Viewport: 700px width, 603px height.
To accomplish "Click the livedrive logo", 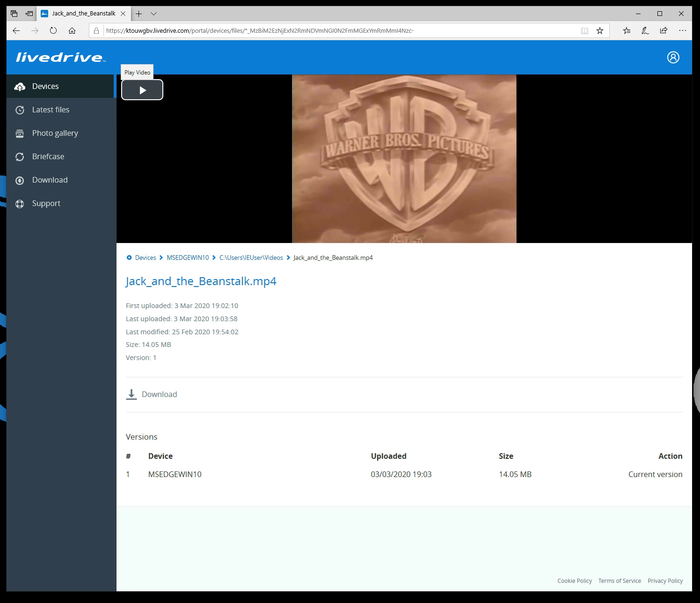I will pyautogui.click(x=60, y=57).
